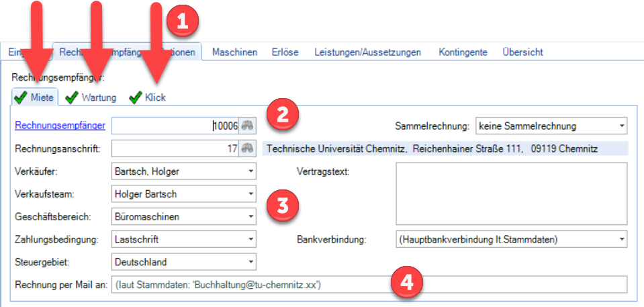Open the Wartung sub-tab
644x307 pixels.
(98, 98)
